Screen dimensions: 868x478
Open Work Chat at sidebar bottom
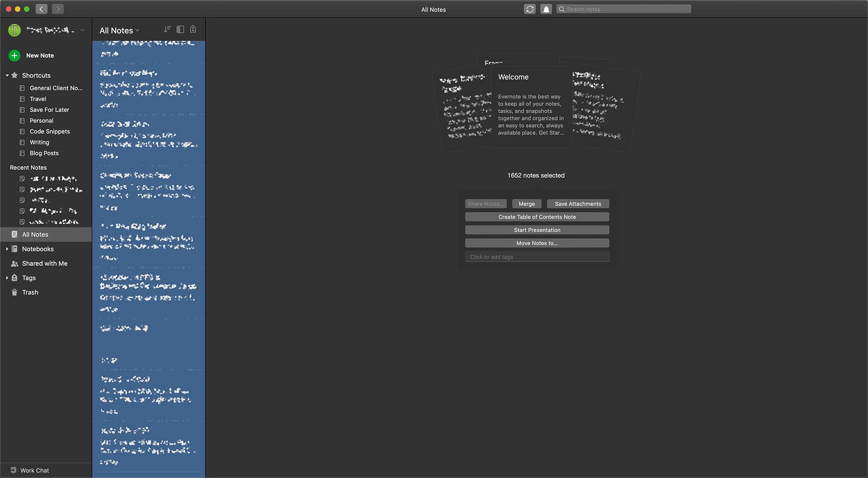(x=35, y=470)
